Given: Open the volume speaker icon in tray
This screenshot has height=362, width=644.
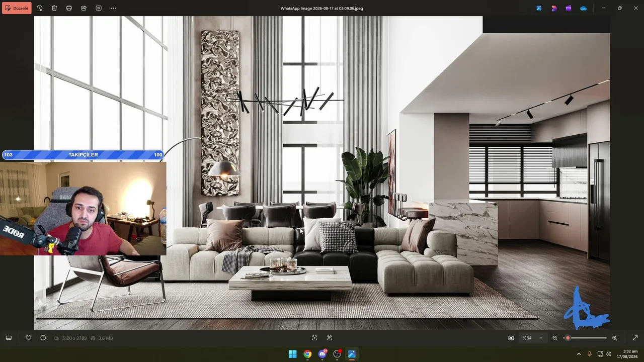Looking at the screenshot, I should 608,354.
